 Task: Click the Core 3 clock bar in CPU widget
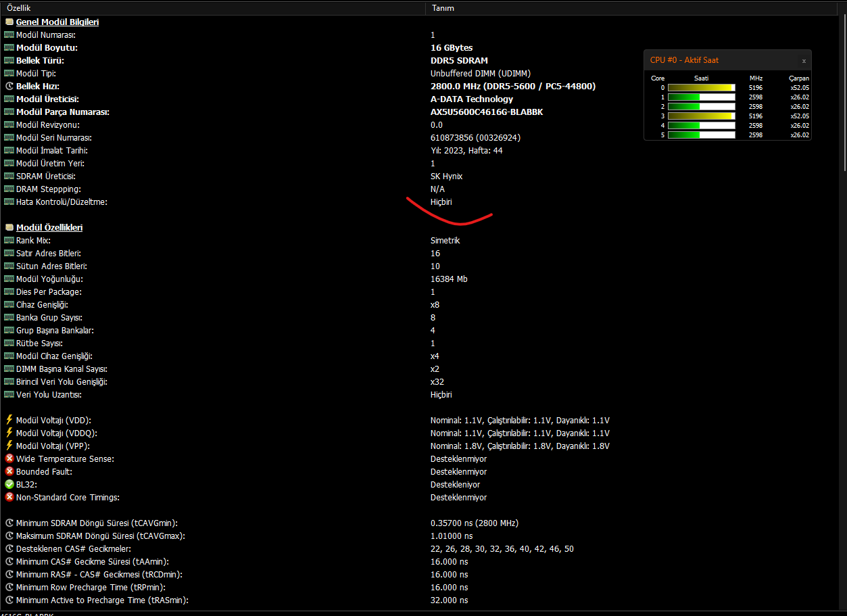(x=701, y=116)
